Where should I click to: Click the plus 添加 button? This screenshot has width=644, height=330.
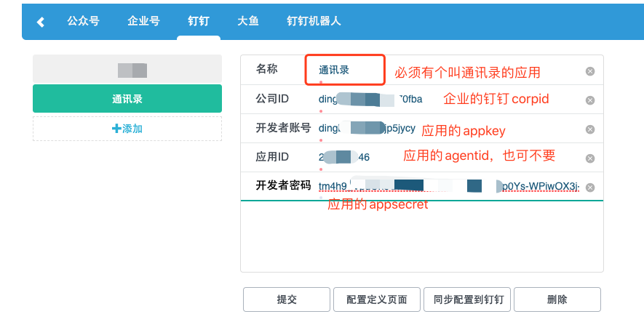tap(127, 129)
